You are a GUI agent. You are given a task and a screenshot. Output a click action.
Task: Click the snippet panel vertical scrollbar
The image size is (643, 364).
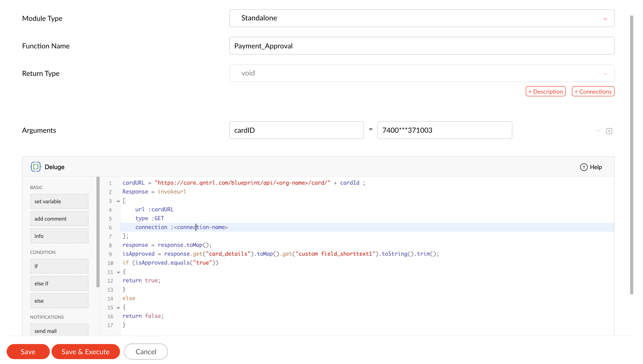(98, 232)
